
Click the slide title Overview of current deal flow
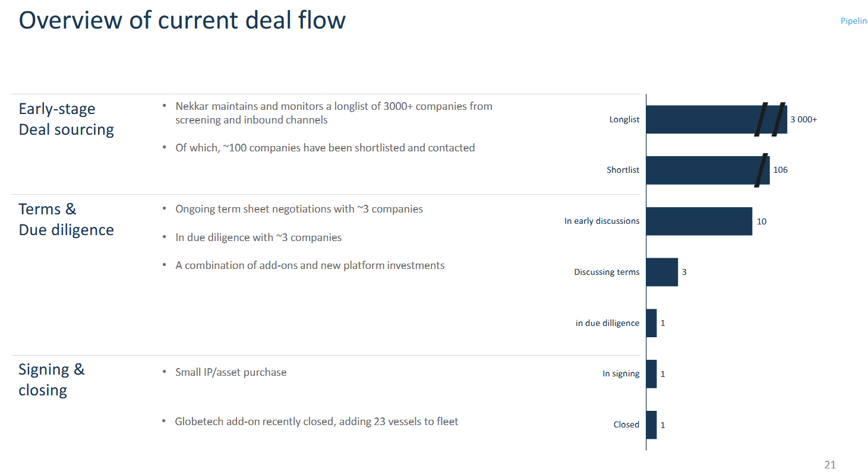coord(182,20)
